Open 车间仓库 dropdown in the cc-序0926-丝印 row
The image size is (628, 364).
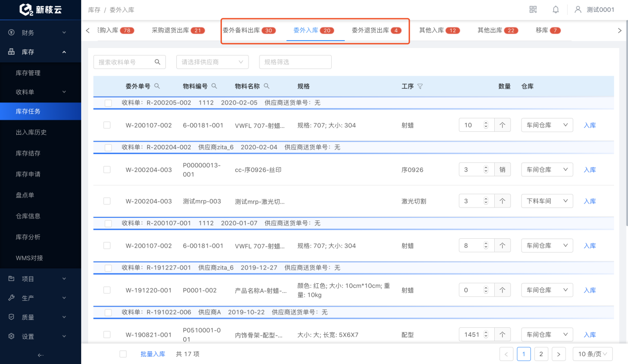547,169
